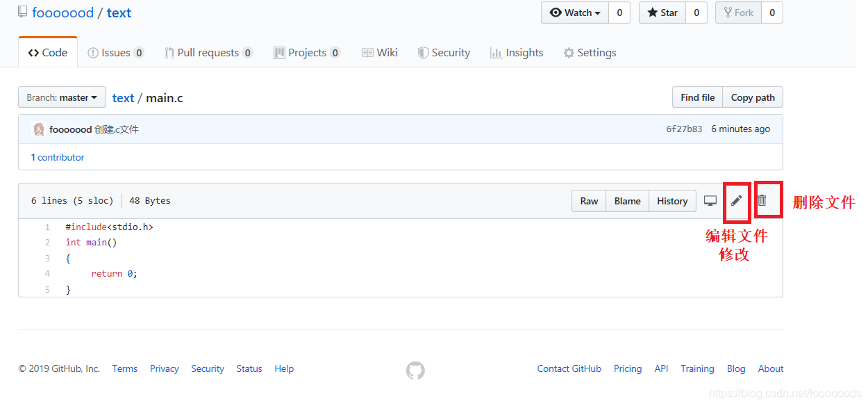Open the Training footer link

pos(697,369)
